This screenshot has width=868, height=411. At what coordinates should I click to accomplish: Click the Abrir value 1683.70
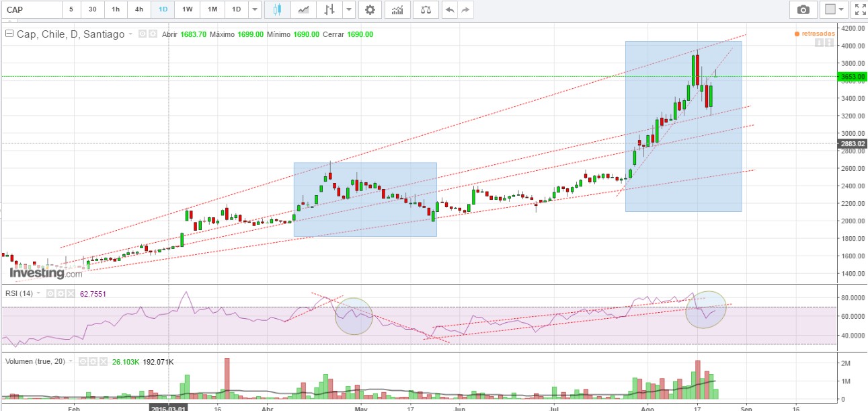point(192,34)
